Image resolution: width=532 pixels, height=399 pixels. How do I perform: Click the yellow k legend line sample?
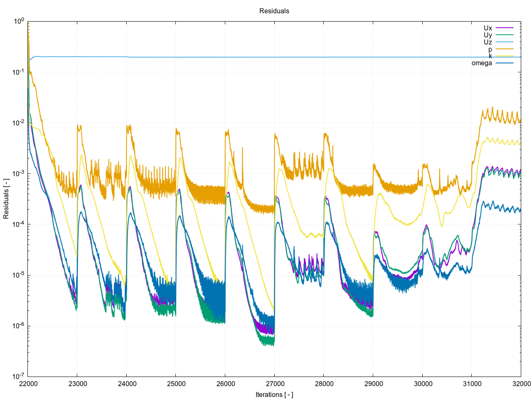pyautogui.click(x=504, y=56)
